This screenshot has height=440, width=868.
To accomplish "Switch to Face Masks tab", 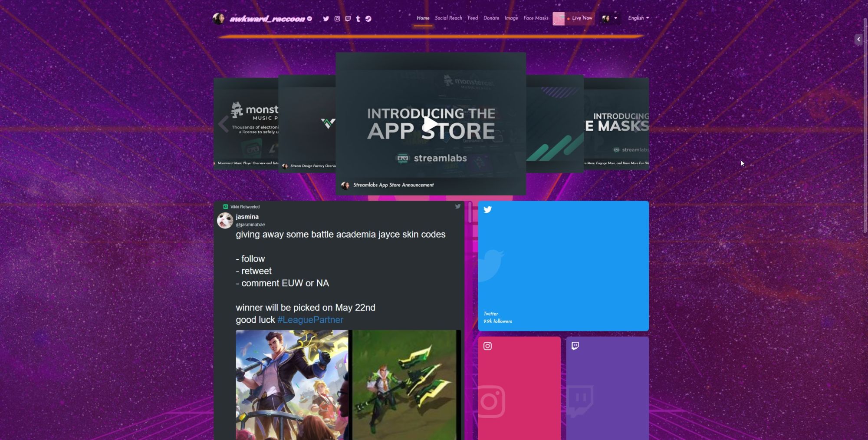I will 536,18.
